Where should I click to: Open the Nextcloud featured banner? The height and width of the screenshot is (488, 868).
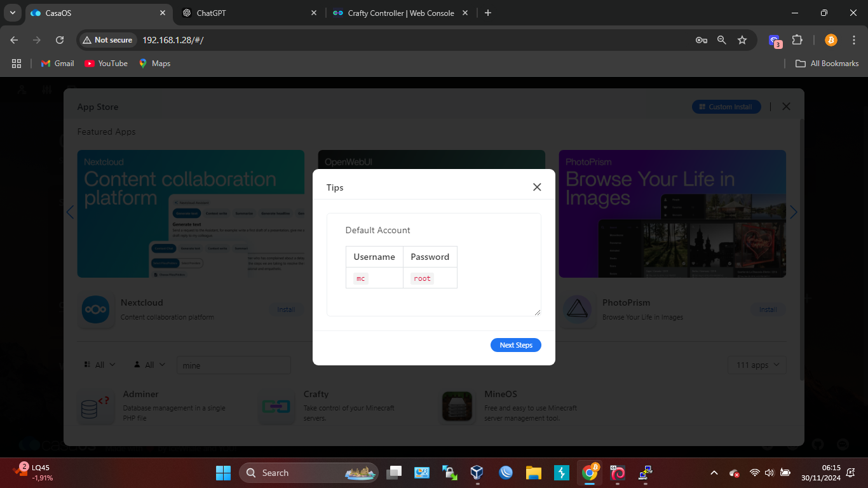pos(191,213)
